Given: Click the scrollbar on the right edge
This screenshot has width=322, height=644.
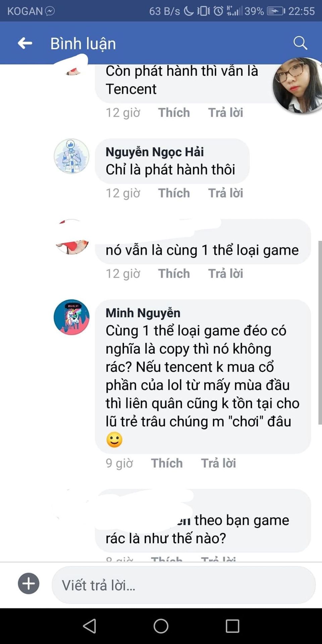Looking at the screenshot, I should (320, 332).
